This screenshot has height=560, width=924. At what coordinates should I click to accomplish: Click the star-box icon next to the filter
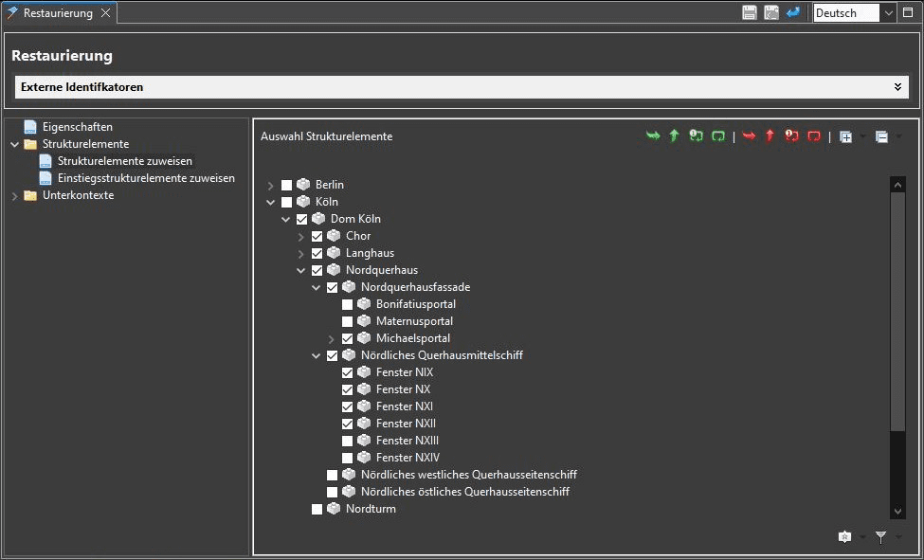(845, 537)
